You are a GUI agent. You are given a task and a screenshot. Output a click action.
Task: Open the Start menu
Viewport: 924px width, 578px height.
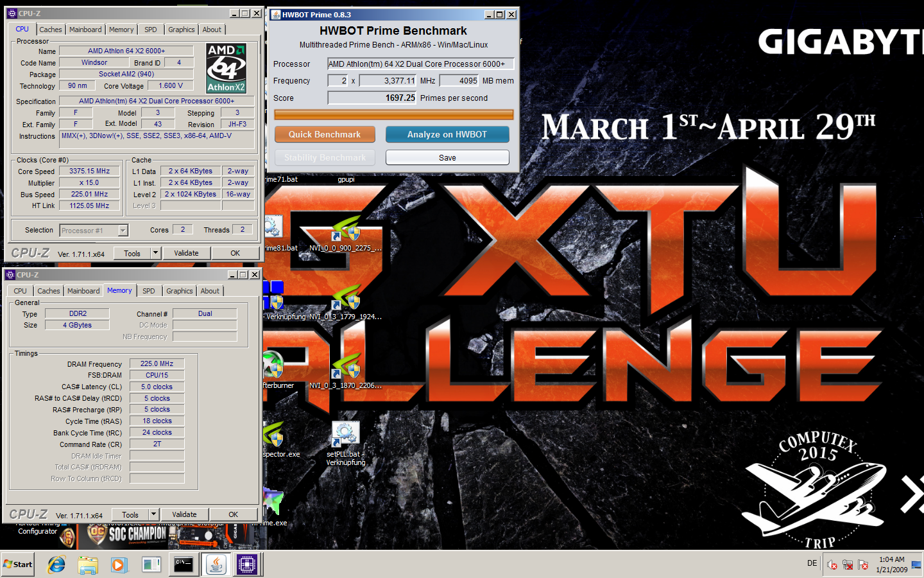pyautogui.click(x=18, y=565)
